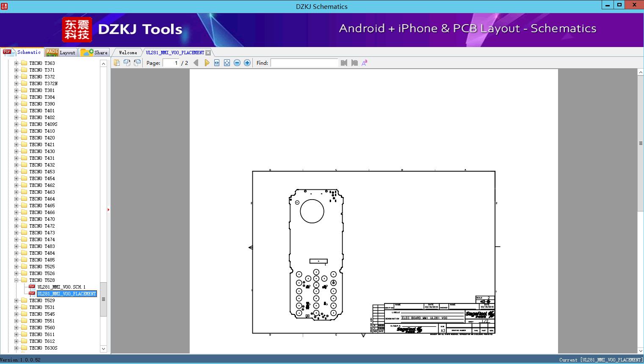Viewport: 644px width, 364px height.
Task: Click the document viewer scroll down arrow
Action: [641, 350]
